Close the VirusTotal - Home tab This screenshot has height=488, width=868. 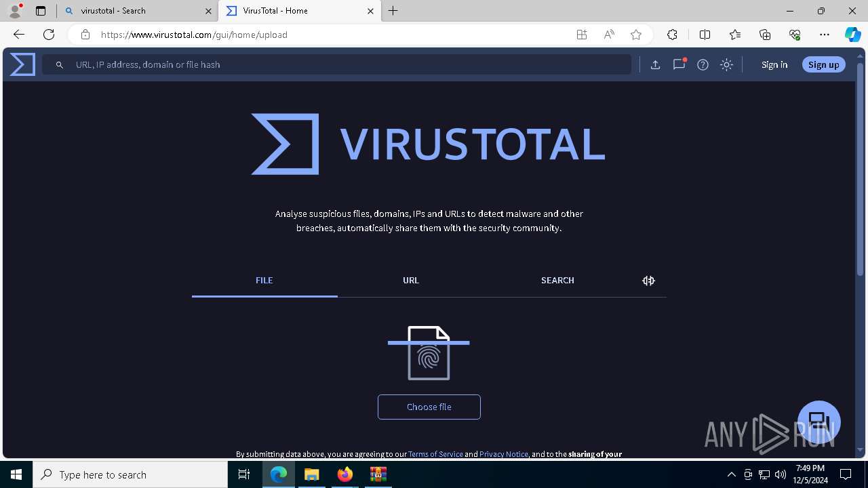coord(371,11)
